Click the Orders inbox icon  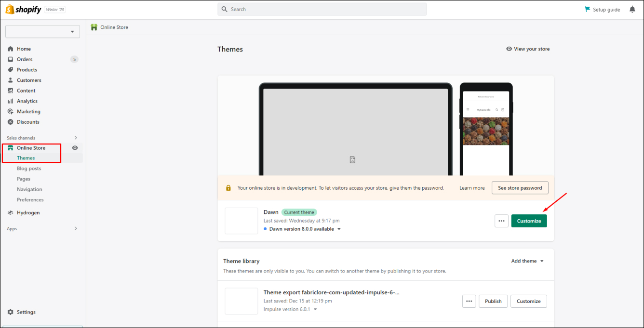[x=11, y=59]
